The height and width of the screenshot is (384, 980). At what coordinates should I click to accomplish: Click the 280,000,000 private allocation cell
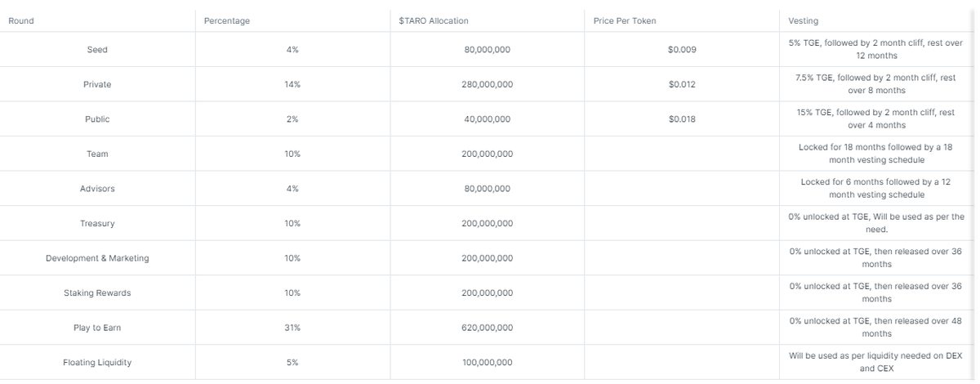(x=487, y=84)
